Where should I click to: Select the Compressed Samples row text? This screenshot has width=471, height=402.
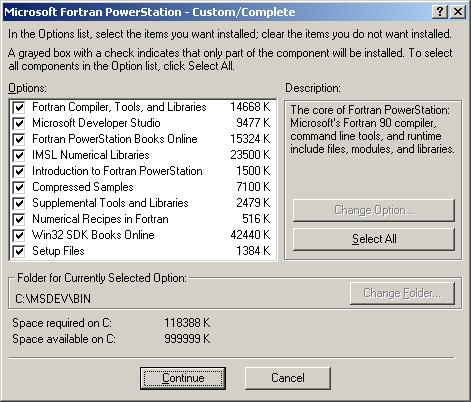pos(83,187)
